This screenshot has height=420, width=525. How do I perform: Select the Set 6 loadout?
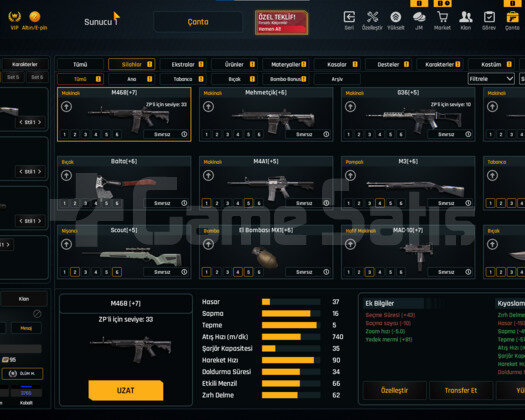tap(37, 77)
